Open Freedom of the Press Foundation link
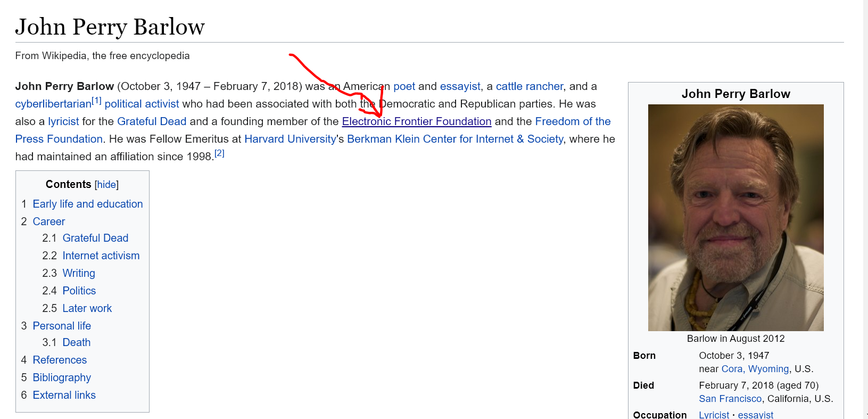This screenshot has height=419, width=868. [x=573, y=121]
